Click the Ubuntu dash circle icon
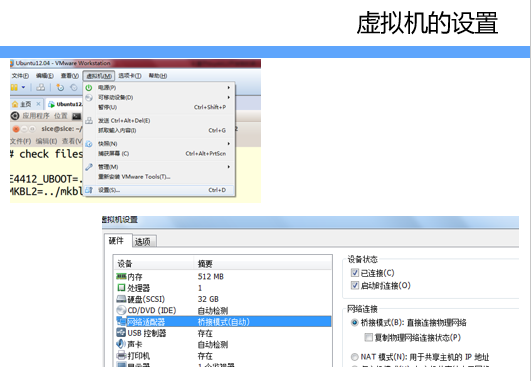Viewport: 531px width, 381px height. (15, 116)
